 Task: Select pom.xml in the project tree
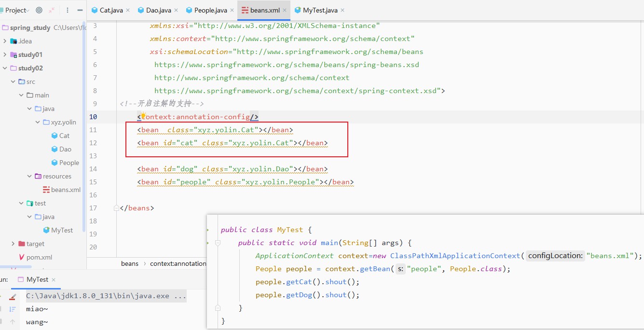(39, 257)
